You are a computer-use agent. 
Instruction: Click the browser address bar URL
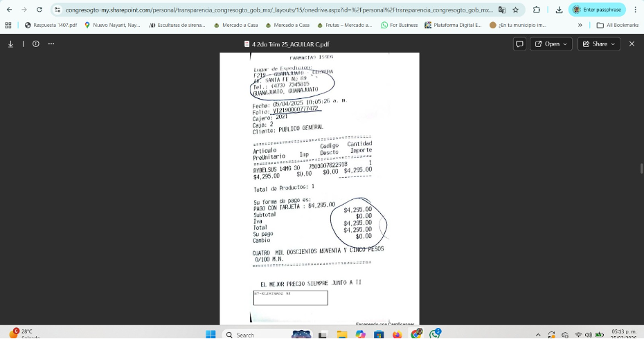pos(277,10)
